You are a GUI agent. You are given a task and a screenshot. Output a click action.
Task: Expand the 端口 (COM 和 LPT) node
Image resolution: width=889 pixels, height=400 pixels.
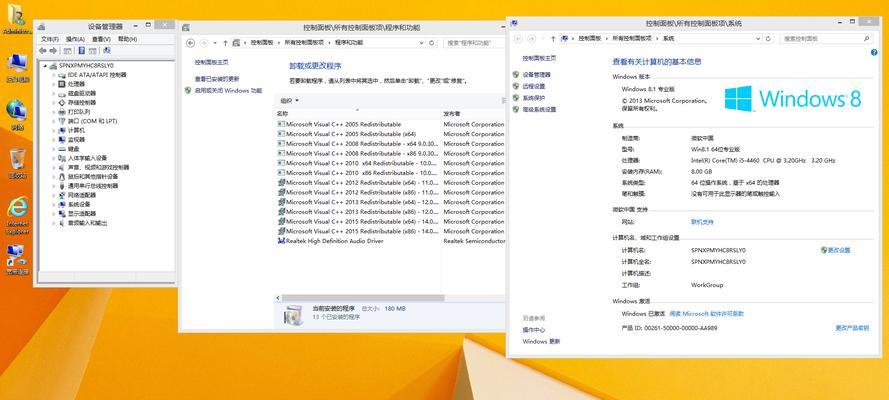(54, 121)
